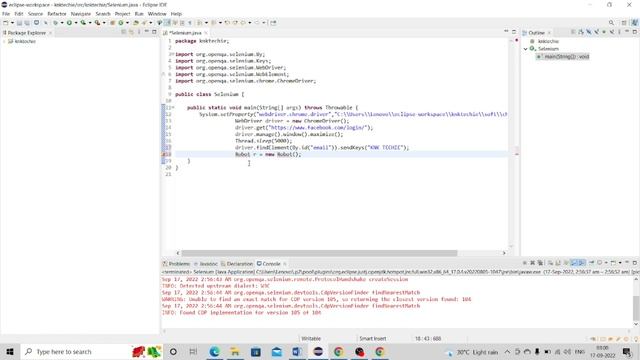Click the Open Type icon in the toolbar
This screenshot has width=640, height=360.
tap(136, 23)
